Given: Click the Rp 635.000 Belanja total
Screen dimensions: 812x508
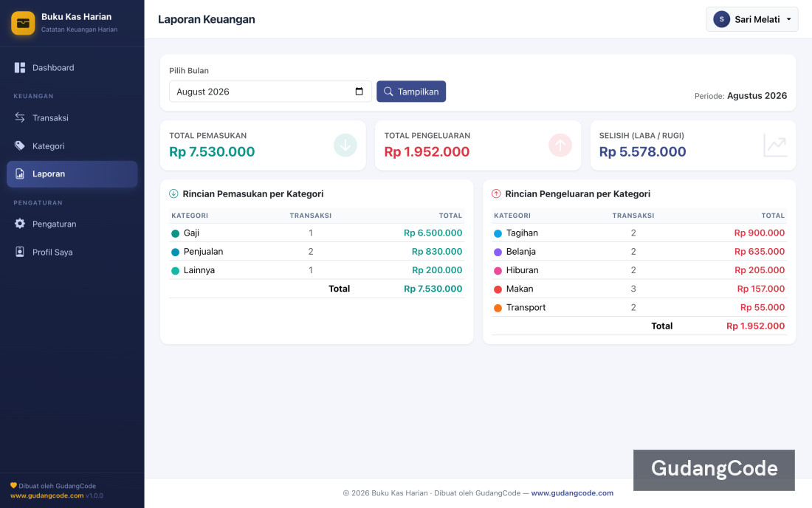Looking at the screenshot, I should tap(760, 252).
